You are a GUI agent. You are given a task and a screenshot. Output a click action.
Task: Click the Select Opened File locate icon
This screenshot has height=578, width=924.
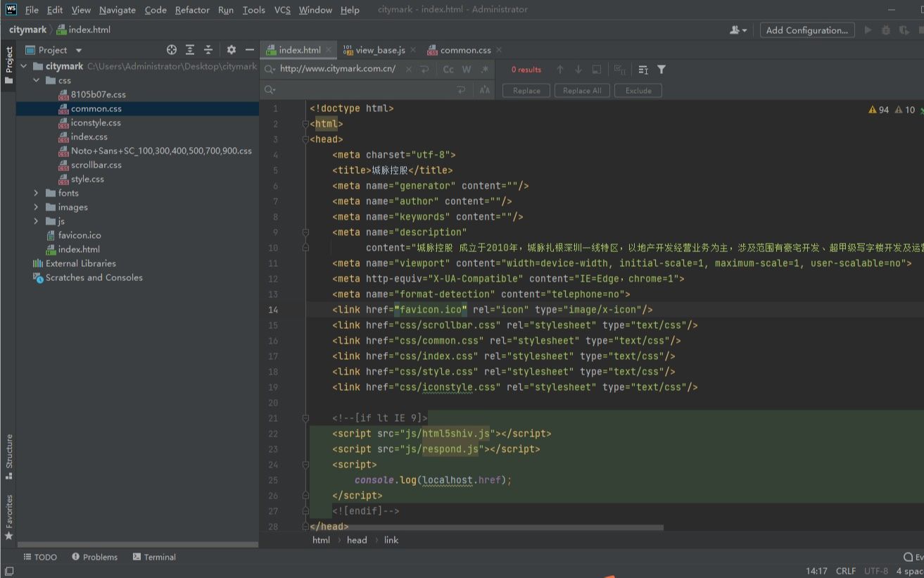pyautogui.click(x=172, y=50)
